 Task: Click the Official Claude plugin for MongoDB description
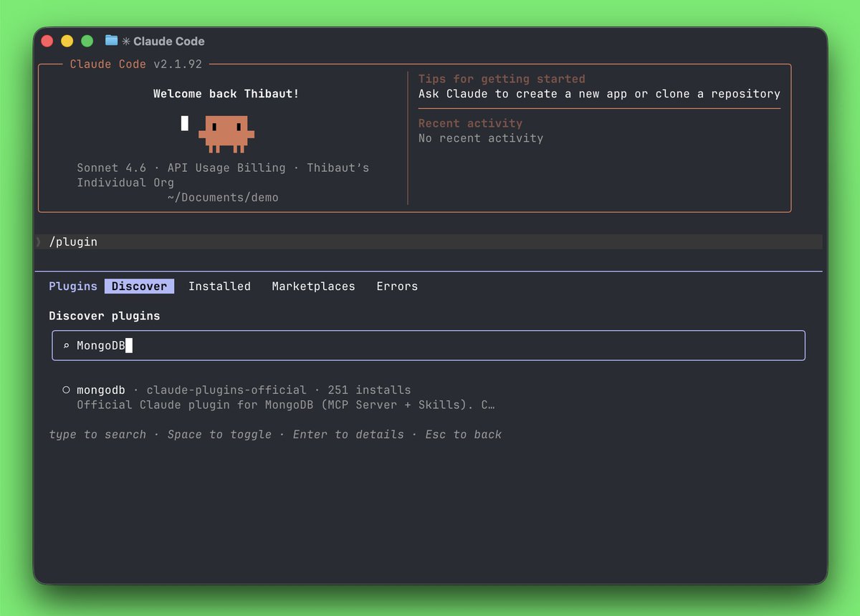tap(285, 405)
